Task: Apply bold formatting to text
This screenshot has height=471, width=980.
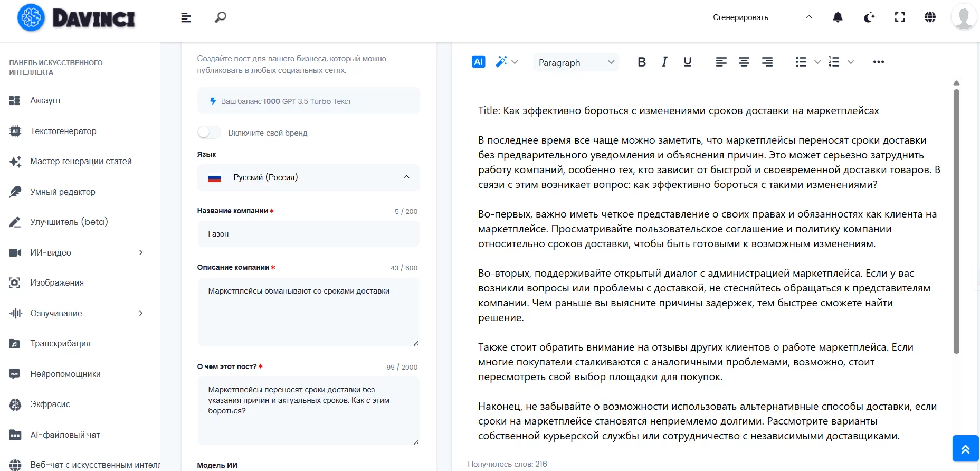Action: (641, 62)
